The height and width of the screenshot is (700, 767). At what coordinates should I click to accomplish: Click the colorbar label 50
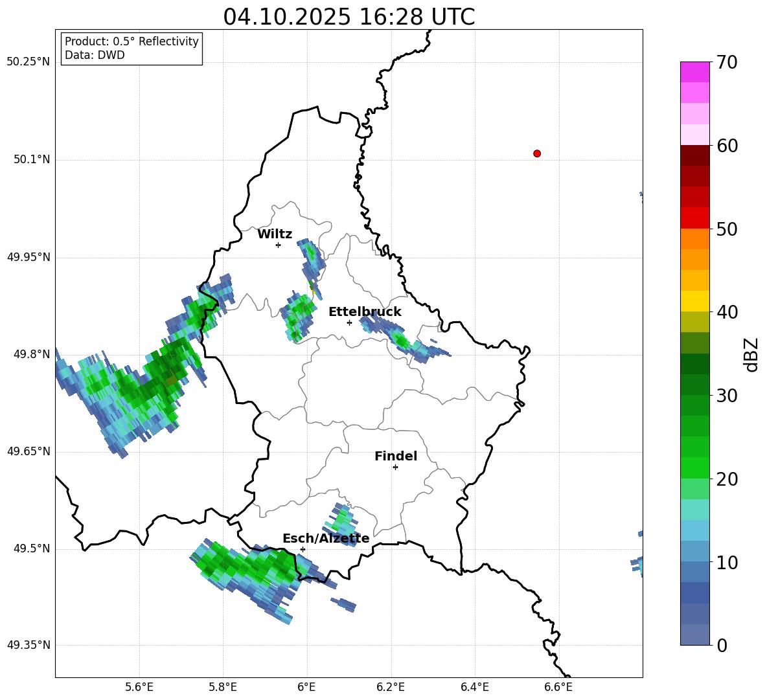(727, 229)
